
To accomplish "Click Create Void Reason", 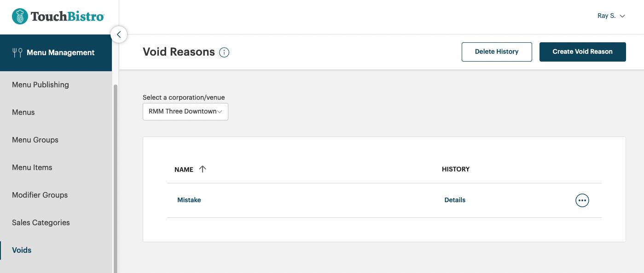I will [582, 51].
